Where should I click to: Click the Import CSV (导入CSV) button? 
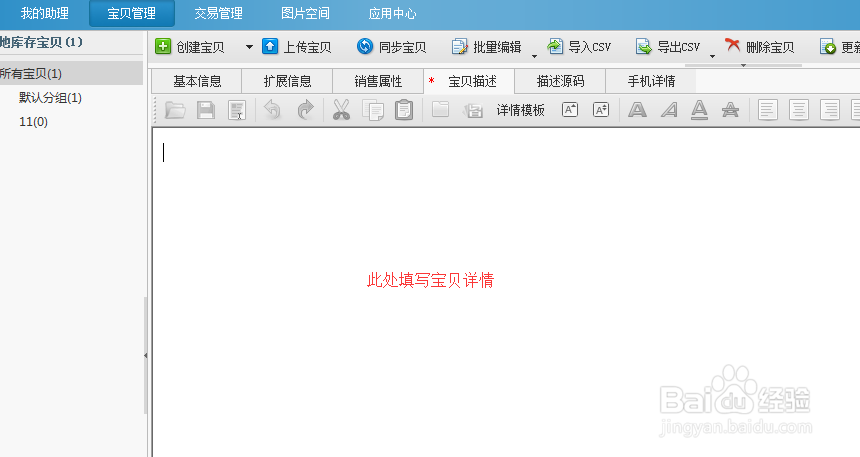tap(579, 47)
